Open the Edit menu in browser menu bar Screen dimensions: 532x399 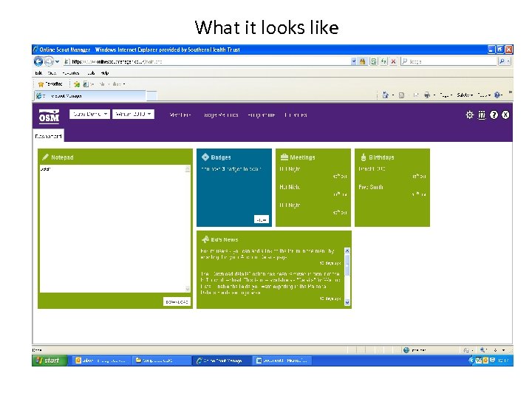38,72
